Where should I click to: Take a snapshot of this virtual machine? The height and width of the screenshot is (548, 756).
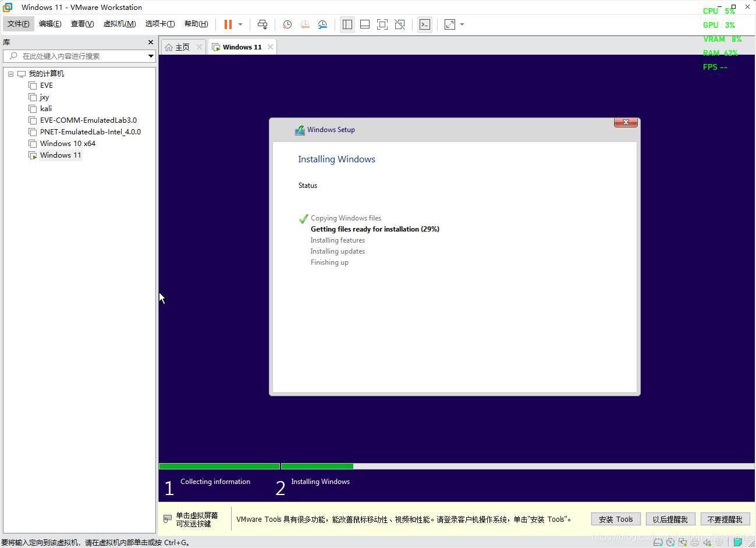[288, 24]
